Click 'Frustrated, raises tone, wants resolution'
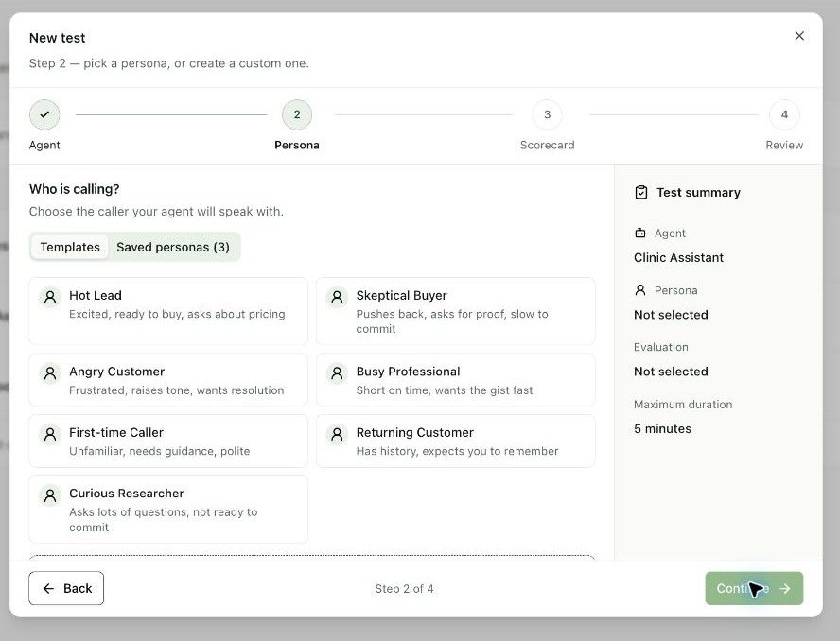 176,390
